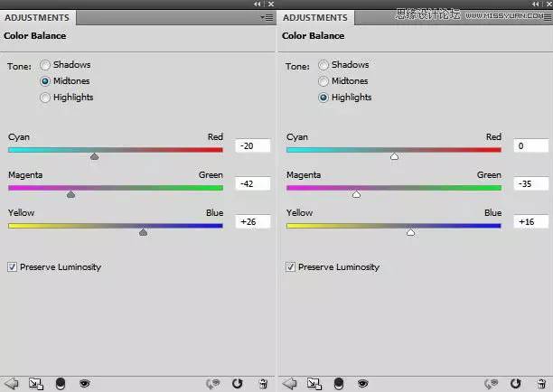This screenshot has width=553, height=392.
Task: Click the Cyan-Red value field showing -20
Action: (252, 146)
